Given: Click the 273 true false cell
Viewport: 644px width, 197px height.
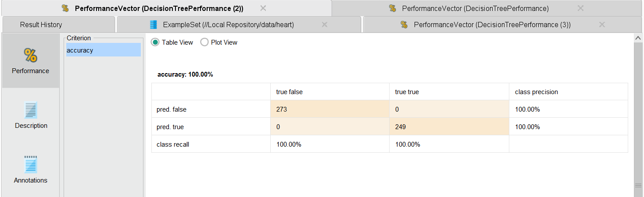Looking at the screenshot, I should (329, 109).
